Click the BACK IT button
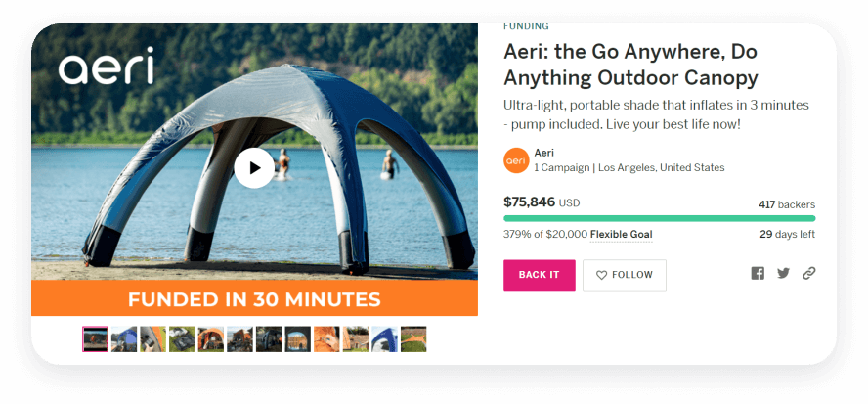This screenshot has height=404, width=868. click(x=540, y=275)
